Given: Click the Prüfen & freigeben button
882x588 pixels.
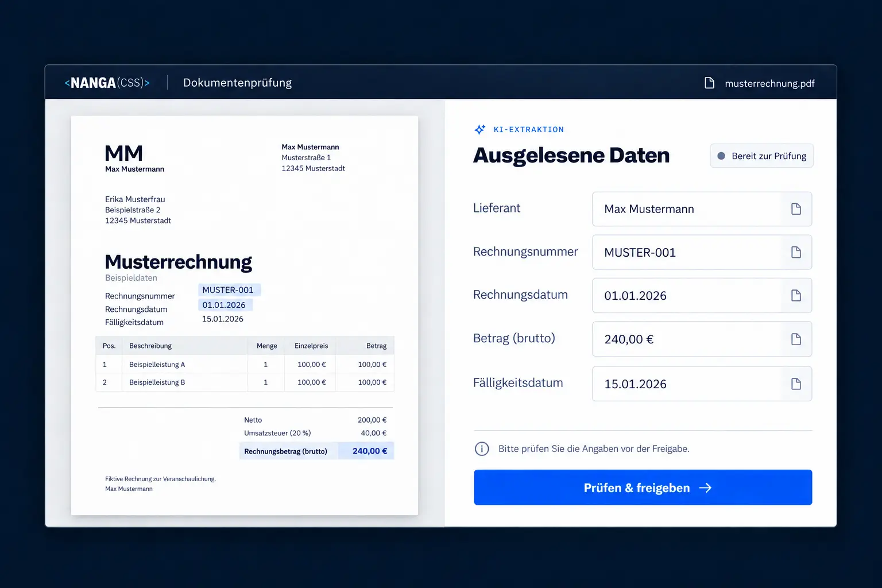Looking at the screenshot, I should (643, 488).
